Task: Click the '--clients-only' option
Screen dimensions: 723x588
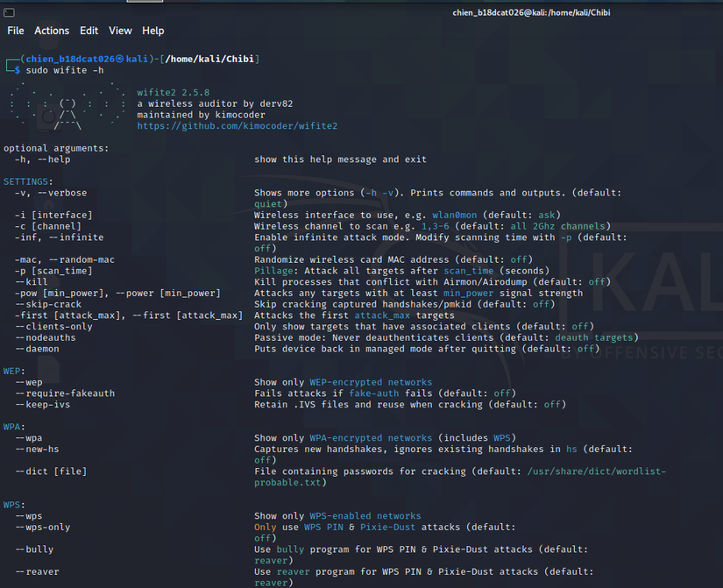Action: click(53, 327)
